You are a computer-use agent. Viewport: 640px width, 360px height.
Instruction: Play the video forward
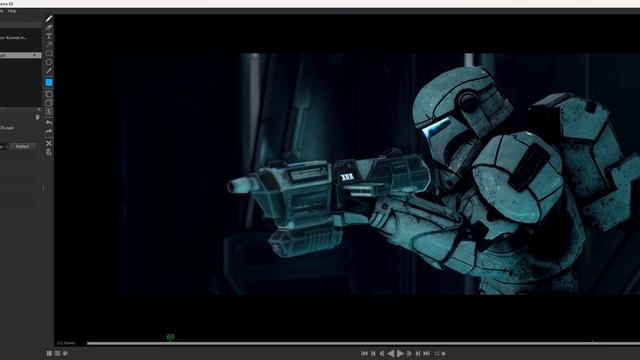click(400, 353)
